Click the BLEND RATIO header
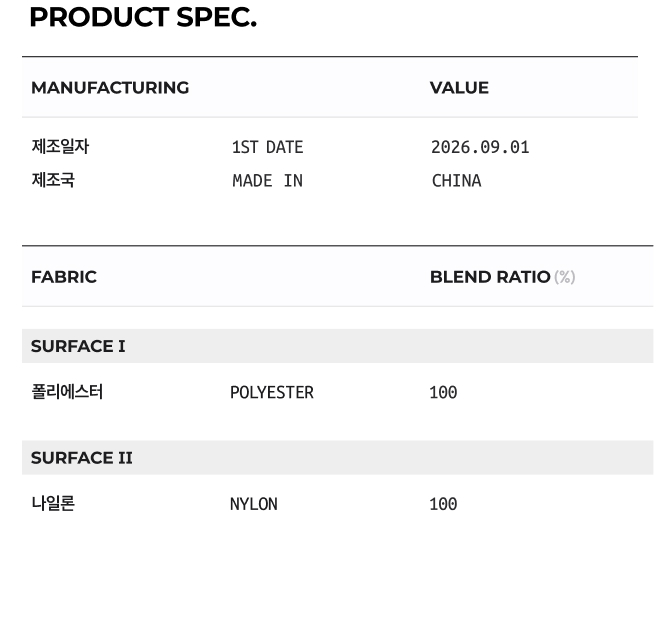 tap(490, 277)
